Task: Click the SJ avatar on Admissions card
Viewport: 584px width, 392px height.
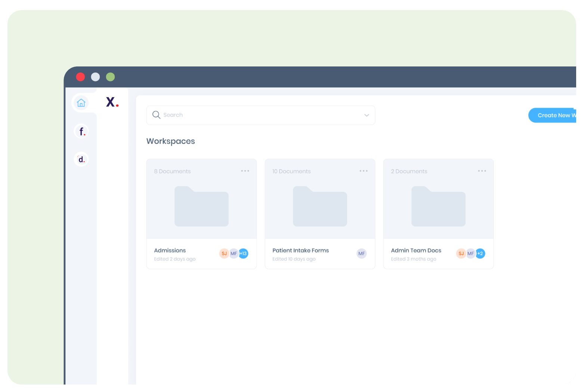Action: [x=224, y=253]
